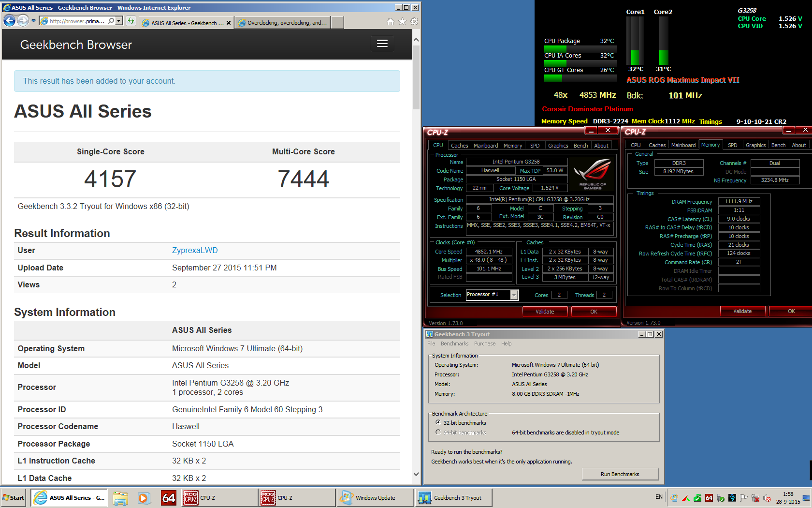Click the Geekbench 3 Tryout window icon
Image resolution: width=812 pixels, height=508 pixels.
(x=429, y=334)
